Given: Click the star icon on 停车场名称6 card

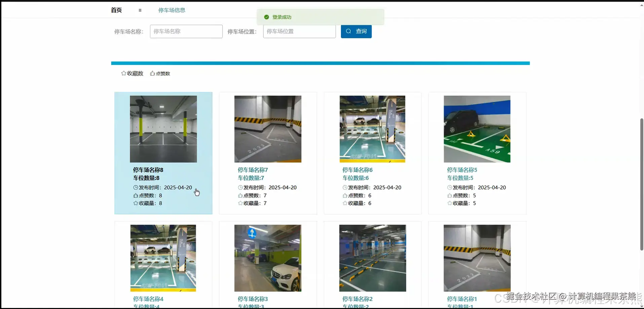Looking at the screenshot, I should click(345, 203).
